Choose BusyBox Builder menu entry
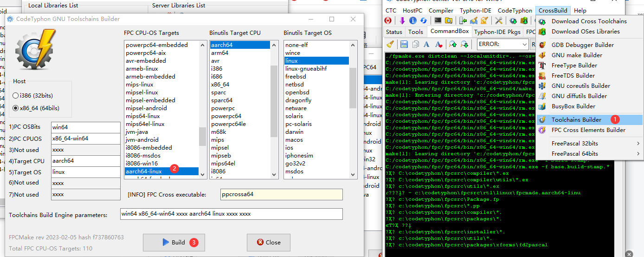Image resolution: width=644 pixels, height=257 pixels. point(589,106)
